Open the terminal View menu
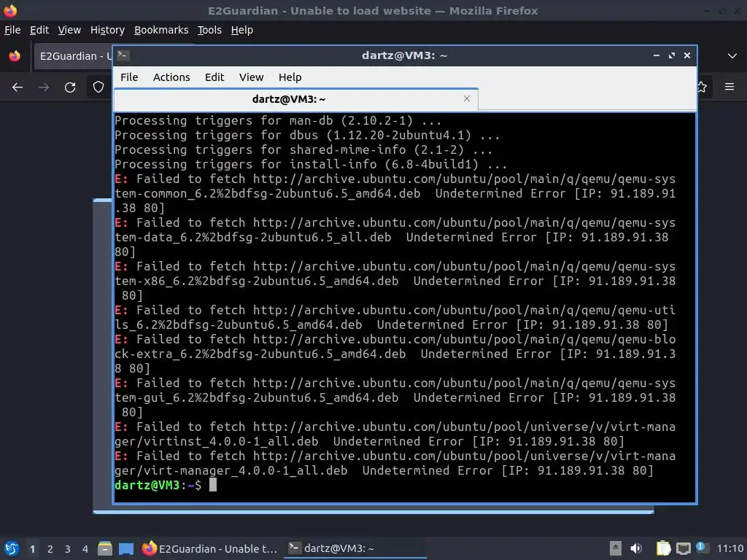 click(x=251, y=77)
